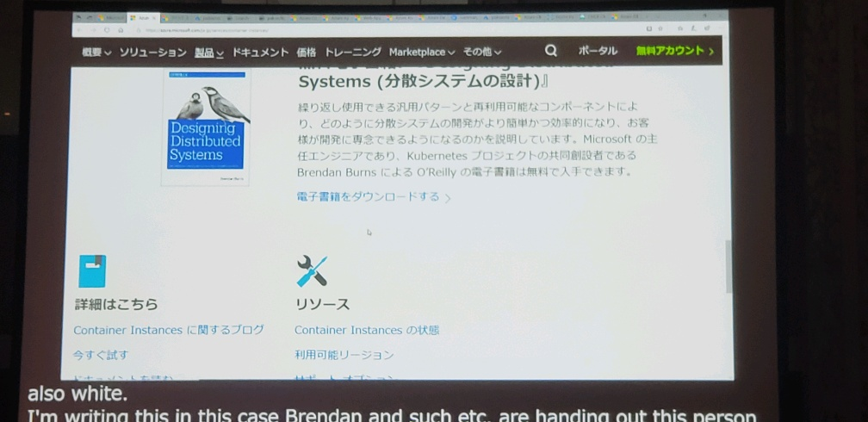Click the リソース section heading
Viewport: 868px width, 422px height.
(322, 304)
